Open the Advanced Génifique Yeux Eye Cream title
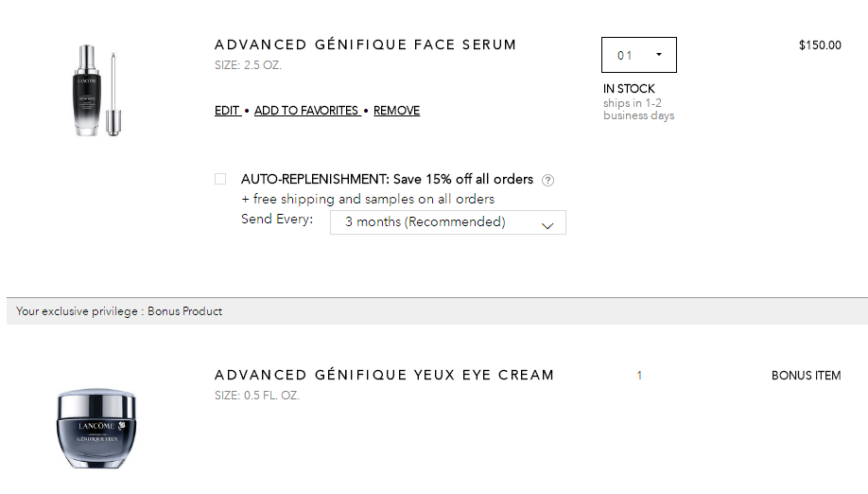 click(384, 375)
